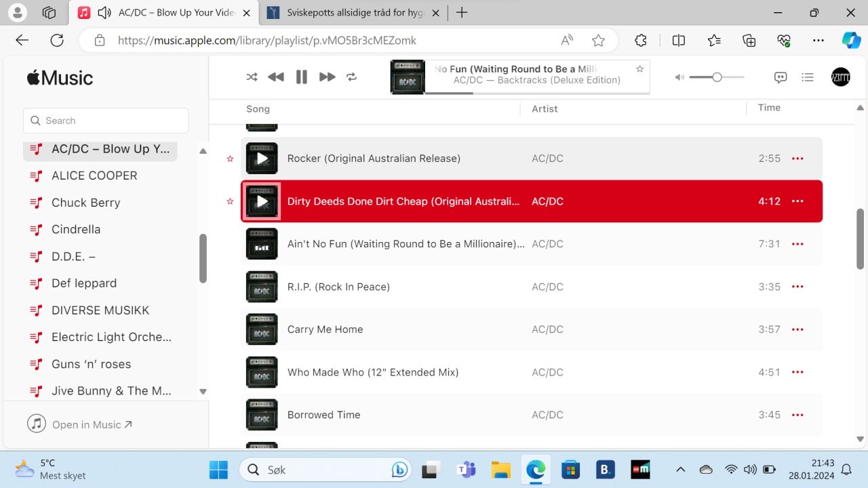Click inside the Search field
Image resolution: width=868 pixels, height=488 pixels.
105,120
